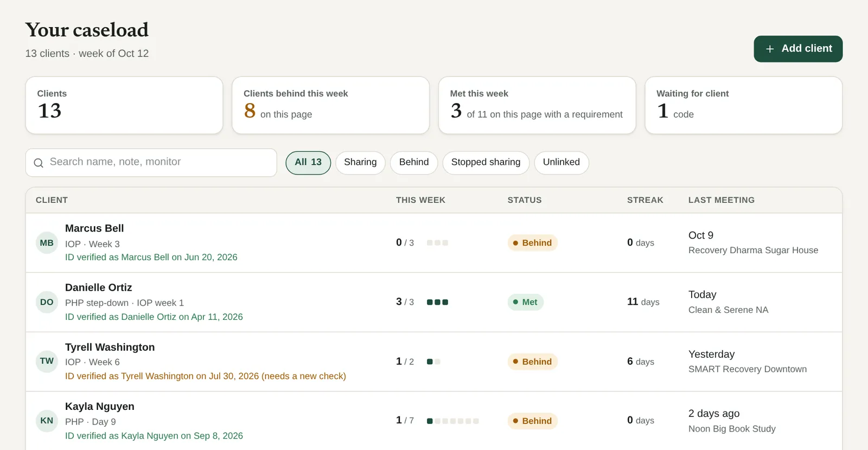Add a new client
The image size is (868, 450).
tap(798, 49)
